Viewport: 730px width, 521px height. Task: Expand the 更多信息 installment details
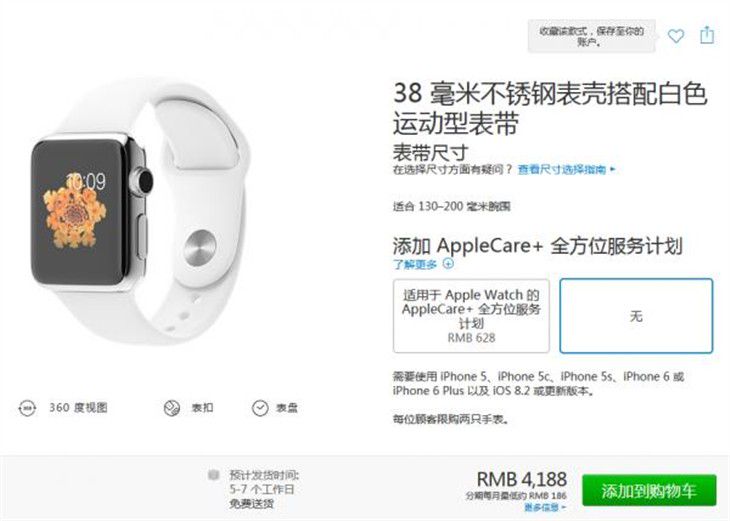tap(545, 507)
